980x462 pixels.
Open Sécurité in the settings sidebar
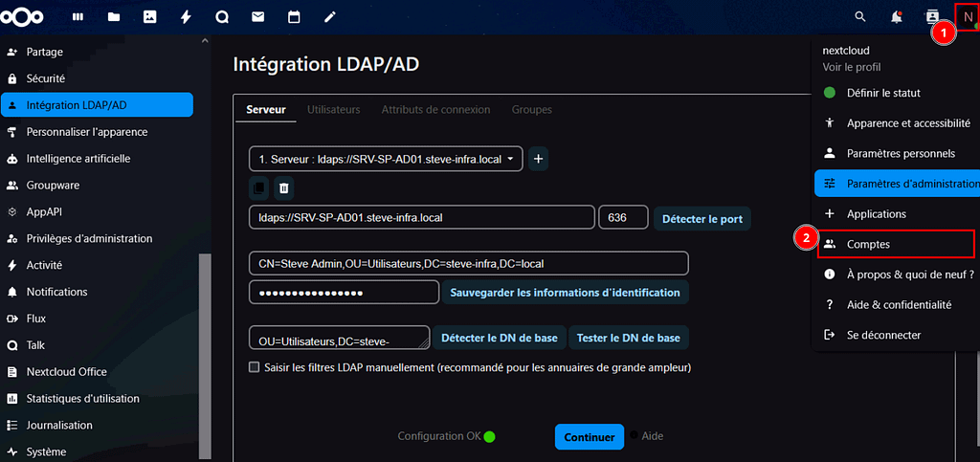pyautogui.click(x=46, y=78)
